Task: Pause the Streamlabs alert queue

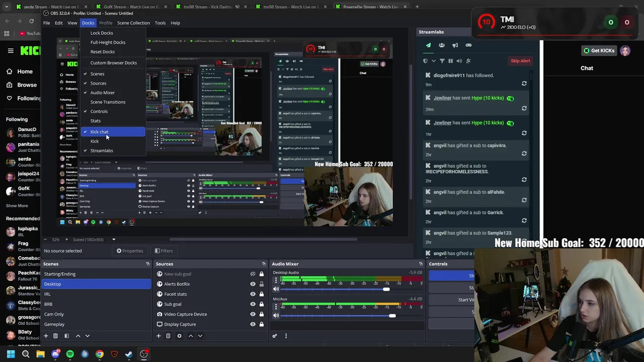Action: point(450,61)
